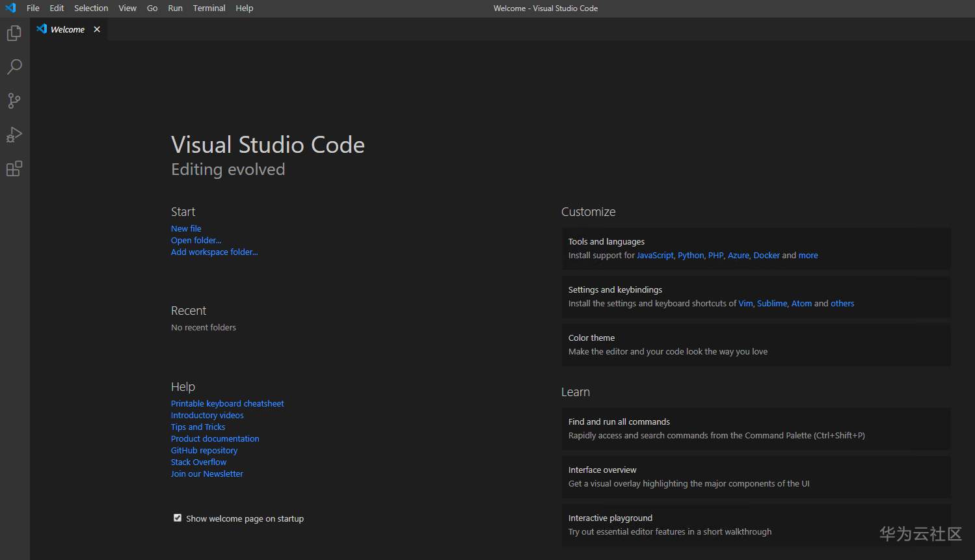
Task: Open the Explorer view in activity bar
Action: pyautogui.click(x=14, y=33)
